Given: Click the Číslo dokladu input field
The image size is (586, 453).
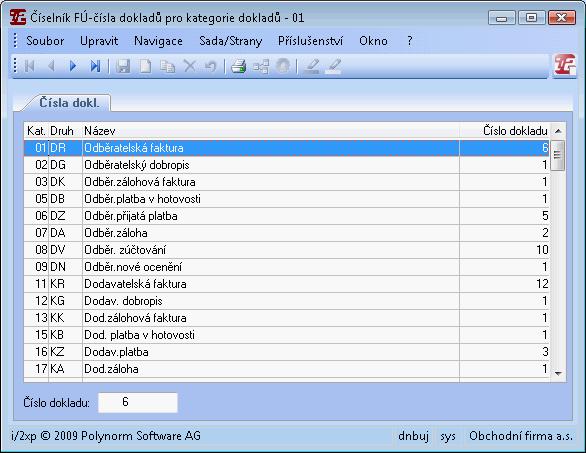Looking at the screenshot, I should pos(138,403).
